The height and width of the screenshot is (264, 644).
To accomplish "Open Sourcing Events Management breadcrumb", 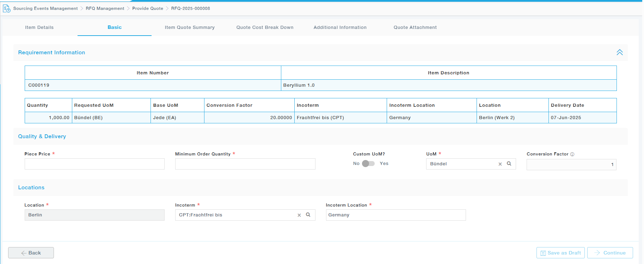I will coord(45,8).
